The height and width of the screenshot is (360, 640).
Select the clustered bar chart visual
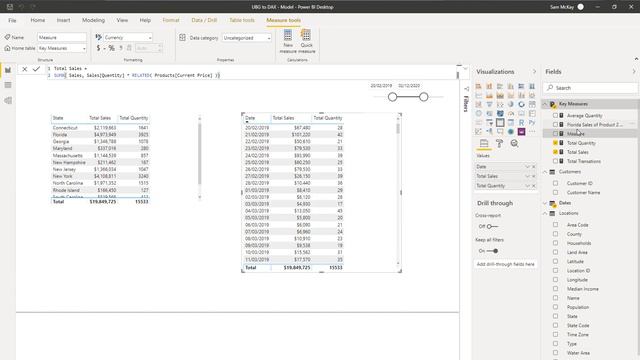tap(500, 86)
